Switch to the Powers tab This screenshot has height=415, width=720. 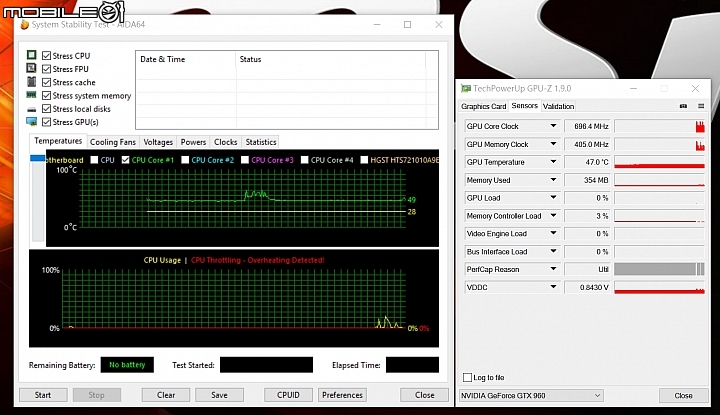tap(193, 142)
